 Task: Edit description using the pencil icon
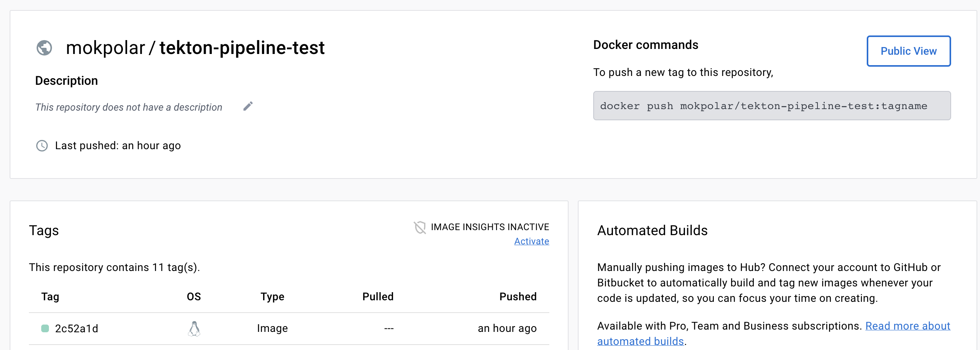248,106
